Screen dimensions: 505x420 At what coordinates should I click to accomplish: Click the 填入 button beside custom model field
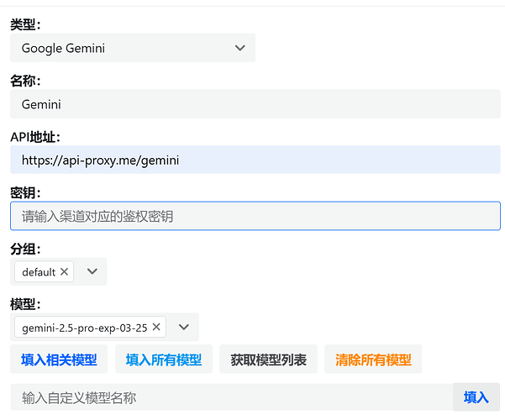point(476,397)
